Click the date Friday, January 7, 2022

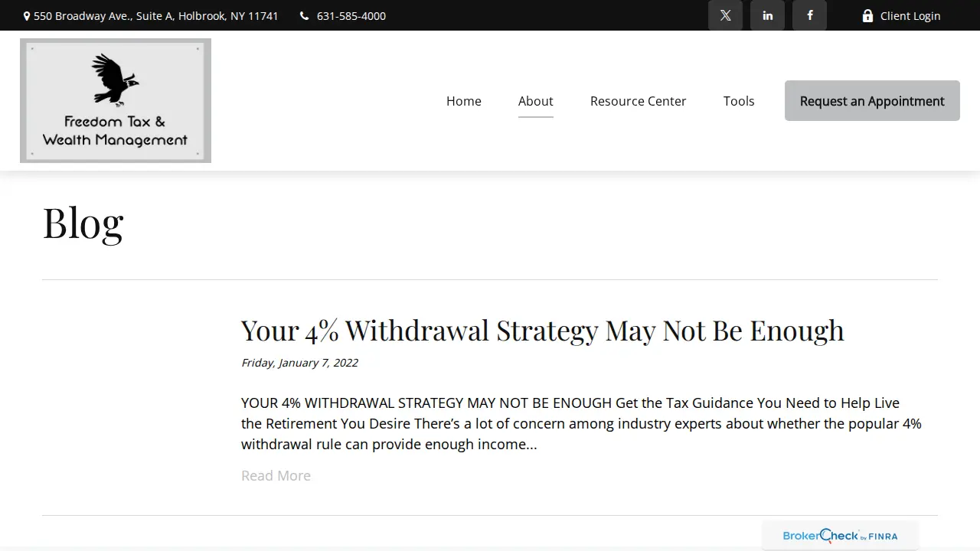pyautogui.click(x=299, y=363)
